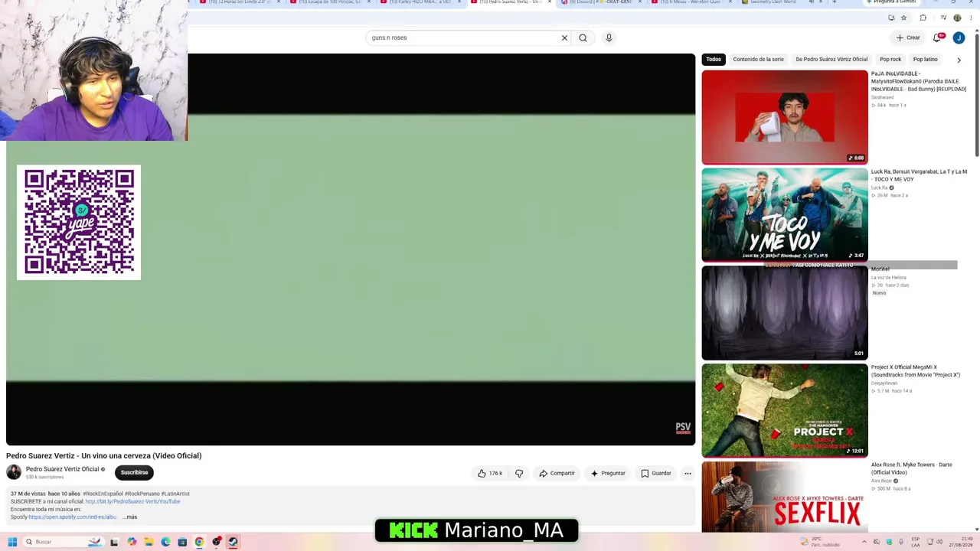Screen dimensions: 980x551
Task: Click the search magnifier button
Action: click(583, 37)
